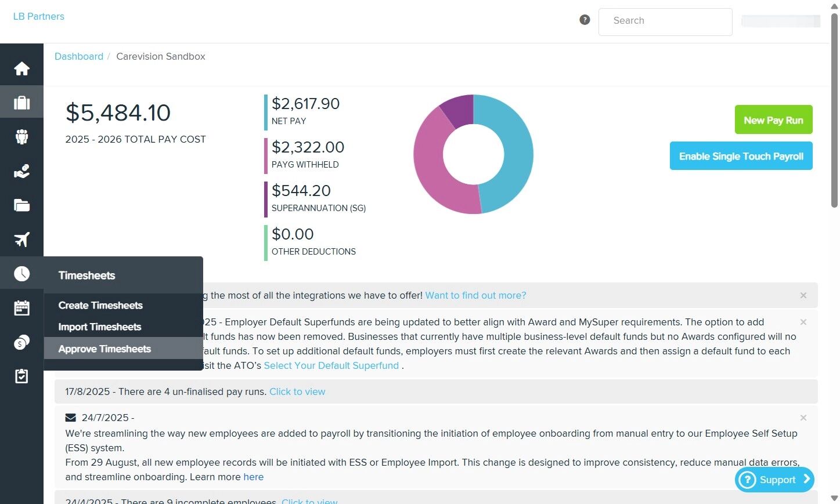Select Approve Timesheets menu entry

click(x=104, y=349)
